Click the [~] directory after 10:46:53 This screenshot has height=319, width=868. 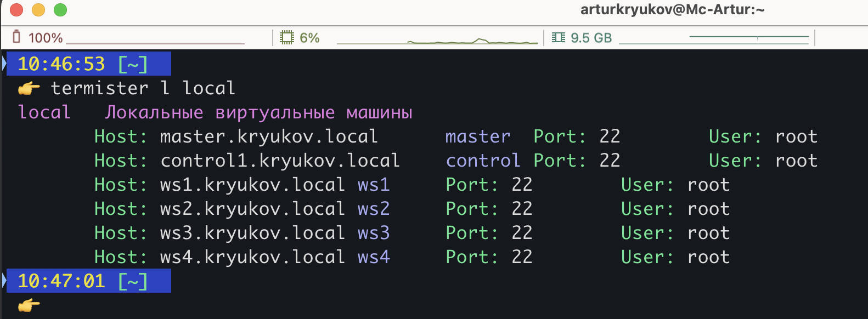tap(133, 64)
